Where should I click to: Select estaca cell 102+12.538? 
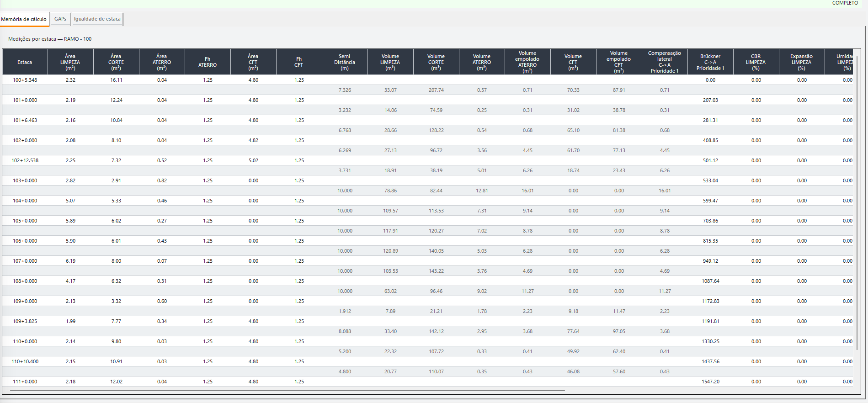pyautogui.click(x=25, y=160)
